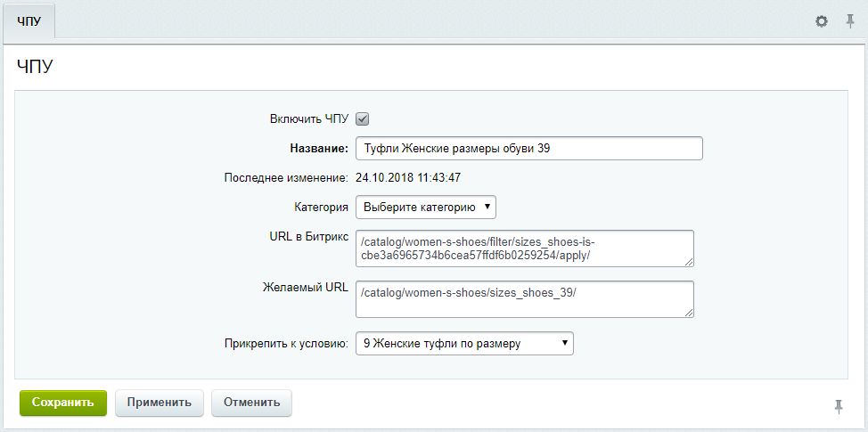
Task: Click resize grip of Желаемый URL textarea
Action: [689, 313]
